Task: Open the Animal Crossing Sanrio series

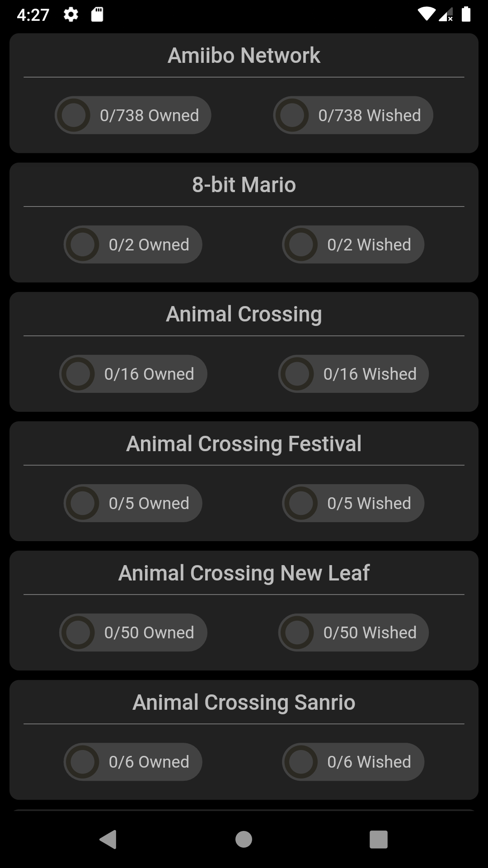Action: [244, 702]
